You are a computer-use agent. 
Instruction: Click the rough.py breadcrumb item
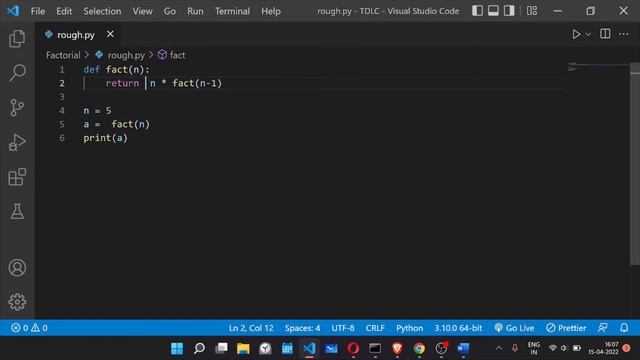pyautogui.click(x=126, y=55)
